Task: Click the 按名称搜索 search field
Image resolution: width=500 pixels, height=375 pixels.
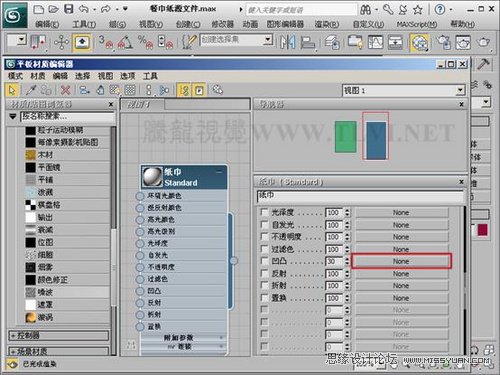Action: (68, 117)
